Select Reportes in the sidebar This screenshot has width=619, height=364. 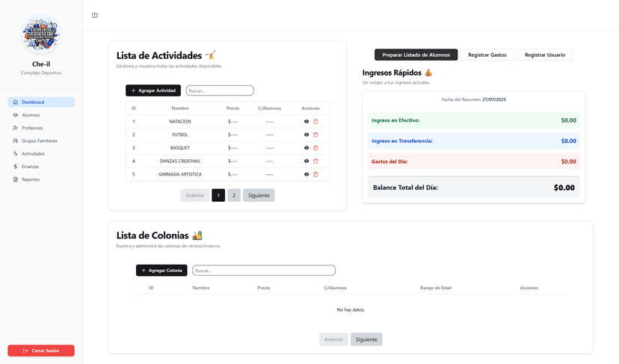point(31,179)
